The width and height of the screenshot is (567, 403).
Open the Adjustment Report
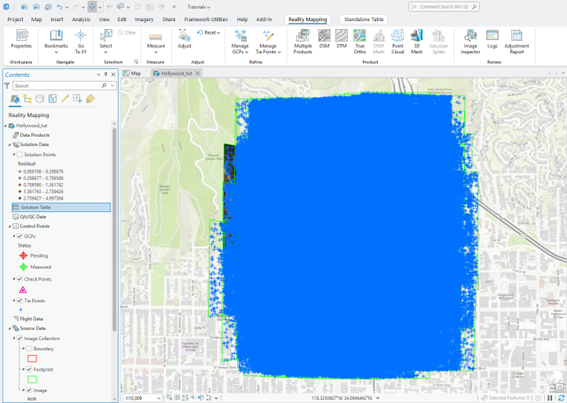point(516,42)
